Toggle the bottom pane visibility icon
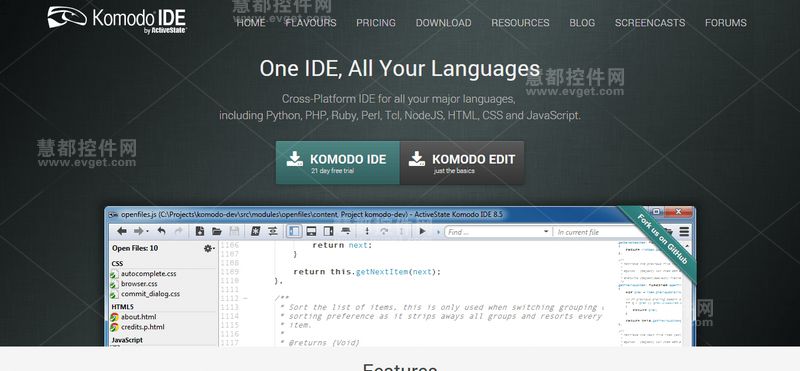 [x=311, y=231]
